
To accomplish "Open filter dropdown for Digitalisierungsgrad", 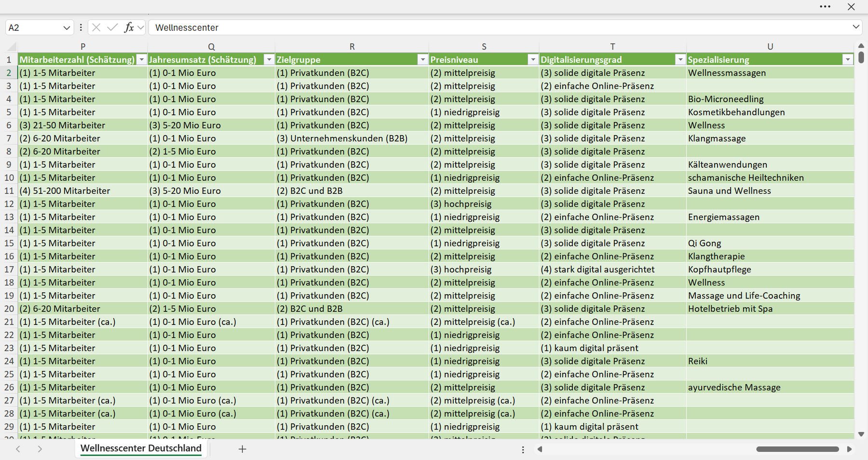I will click(x=680, y=60).
